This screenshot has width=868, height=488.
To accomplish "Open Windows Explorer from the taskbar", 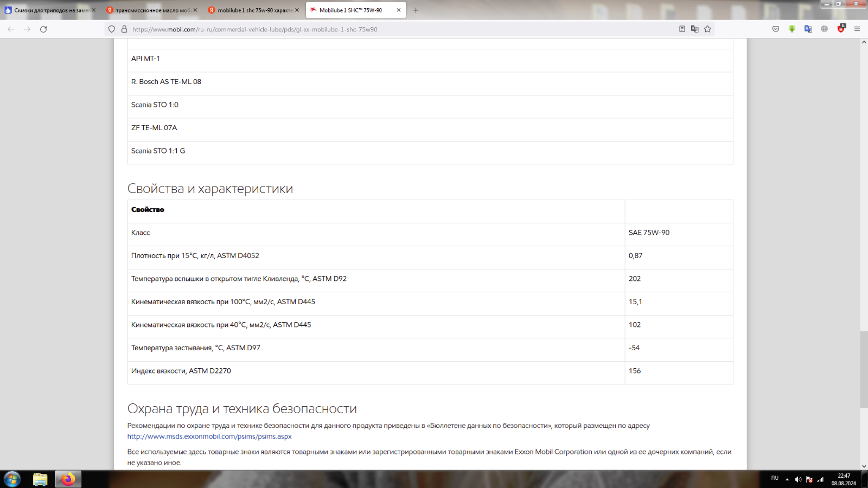I will pyautogui.click(x=40, y=479).
